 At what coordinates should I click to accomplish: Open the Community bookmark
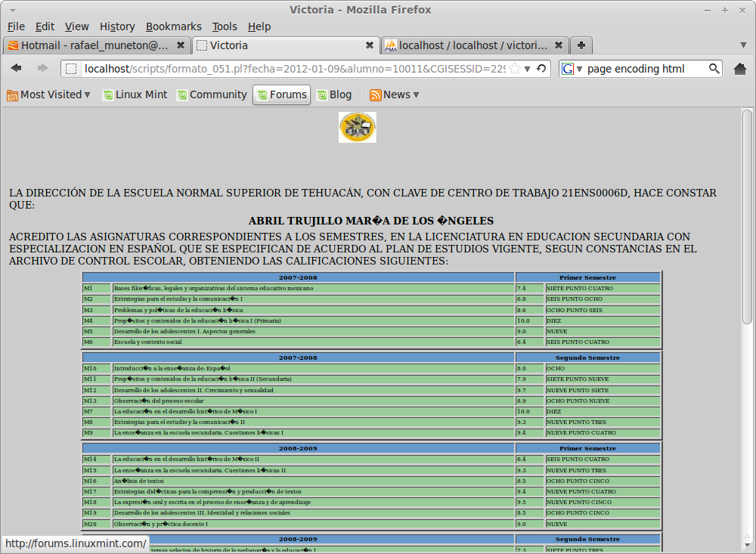(212, 95)
